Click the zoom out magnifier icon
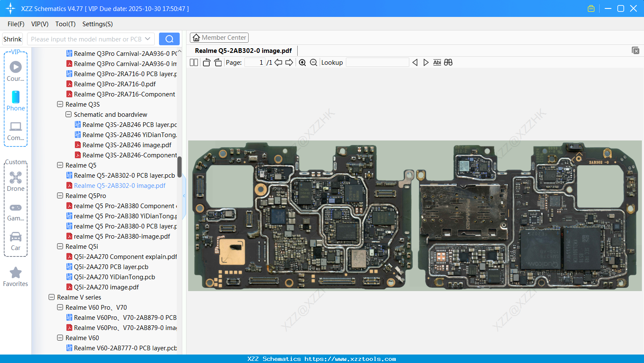Screen dimensions: 644x363 [313, 63]
